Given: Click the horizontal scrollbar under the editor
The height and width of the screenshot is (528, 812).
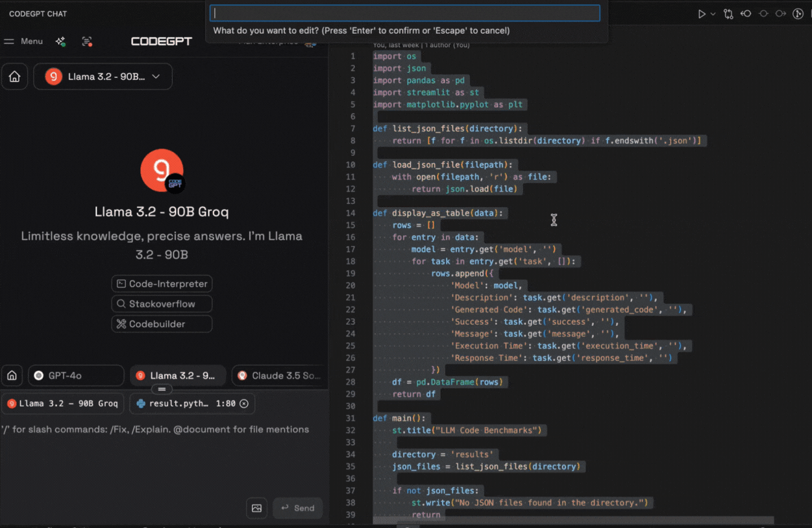Looking at the screenshot, I should pyautogui.click(x=573, y=521).
